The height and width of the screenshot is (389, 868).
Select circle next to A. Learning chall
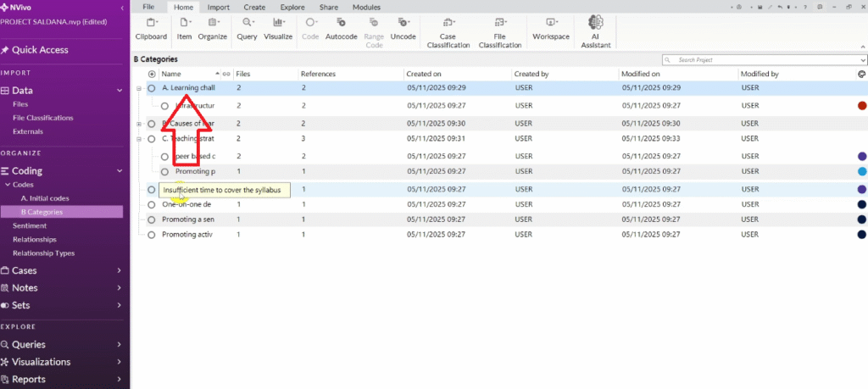152,88
